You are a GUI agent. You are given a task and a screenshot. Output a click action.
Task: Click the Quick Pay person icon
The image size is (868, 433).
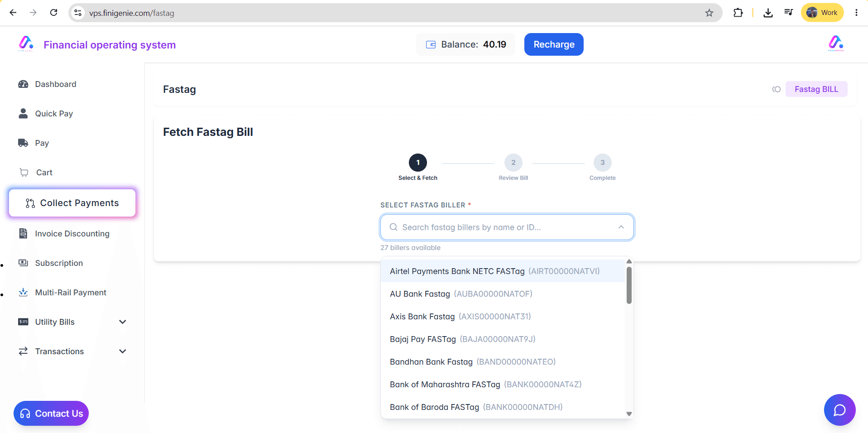pos(23,113)
